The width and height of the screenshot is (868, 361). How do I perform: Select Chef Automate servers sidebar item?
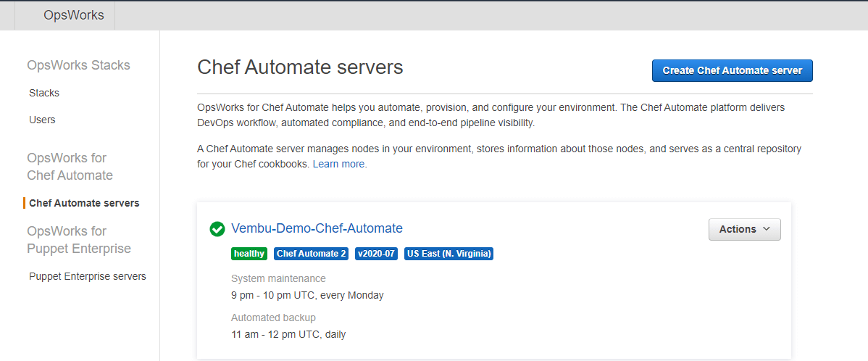[84, 203]
